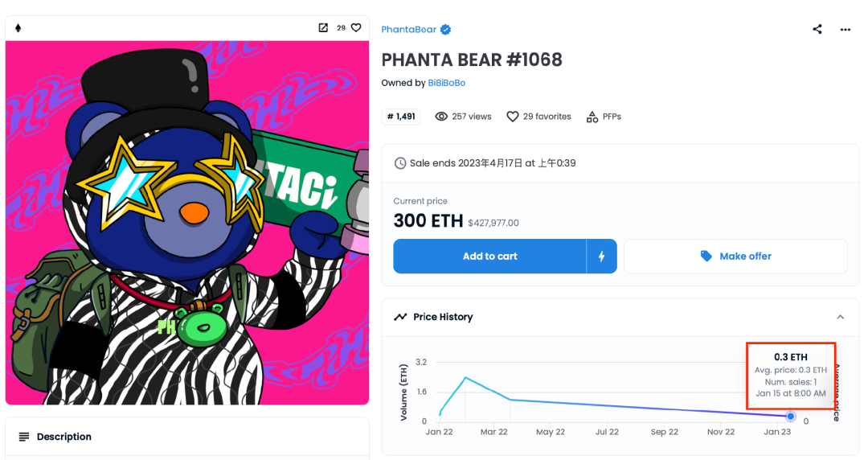Open owner BiBiBoBo profile
Viewport: 868px width, 460px height.
(446, 83)
